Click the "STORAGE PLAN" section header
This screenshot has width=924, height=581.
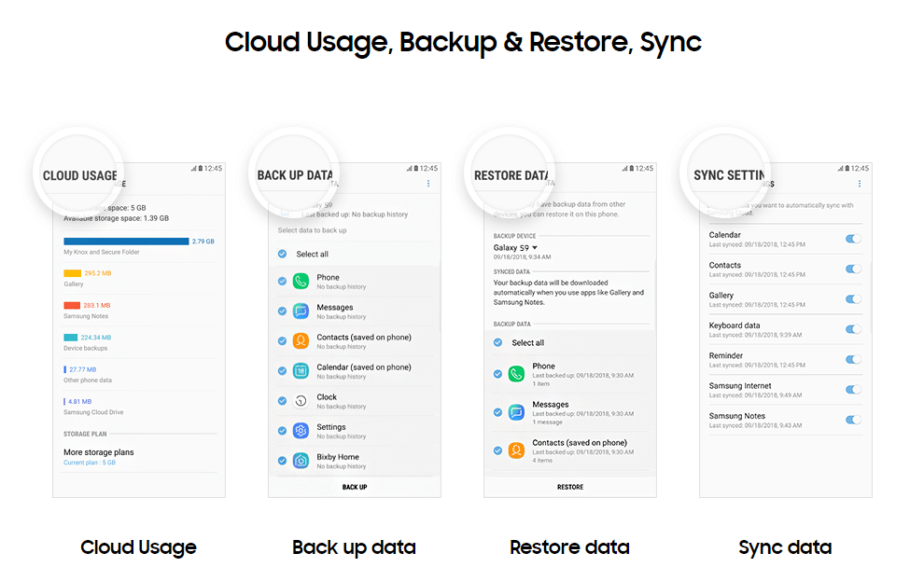point(86,434)
